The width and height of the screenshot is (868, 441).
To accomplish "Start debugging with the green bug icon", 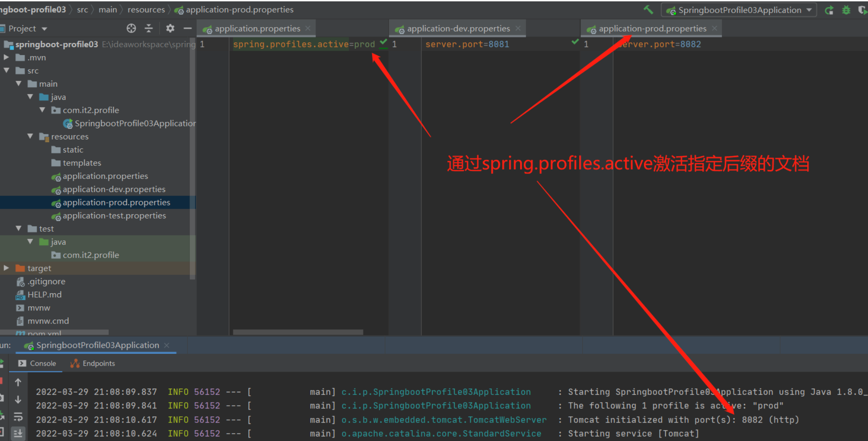I will click(846, 10).
